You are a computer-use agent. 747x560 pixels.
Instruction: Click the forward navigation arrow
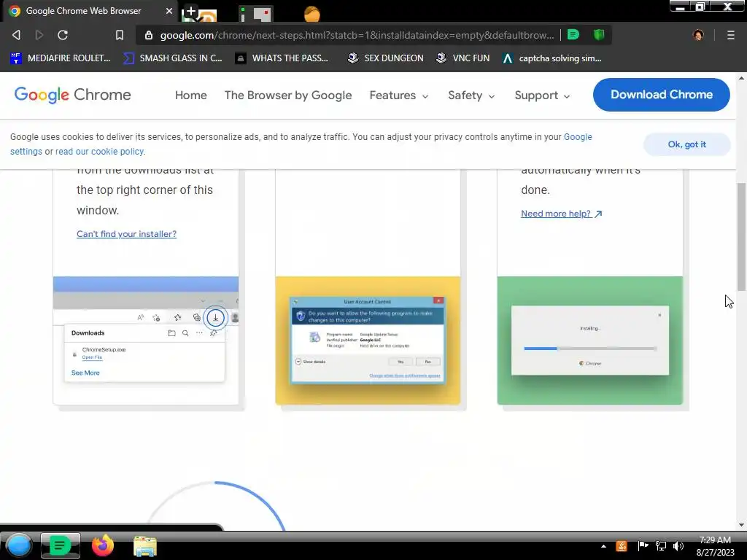pos(39,35)
